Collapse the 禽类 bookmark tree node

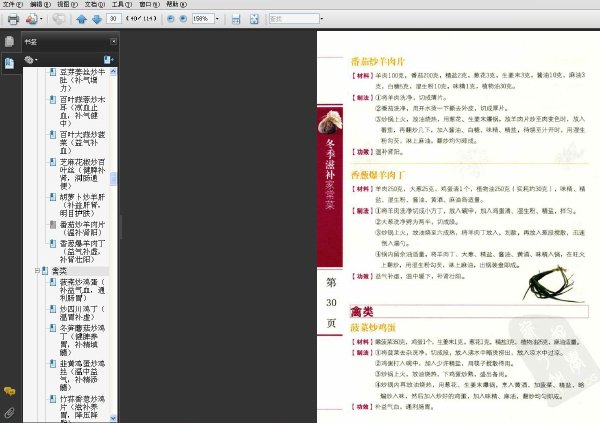[37, 271]
